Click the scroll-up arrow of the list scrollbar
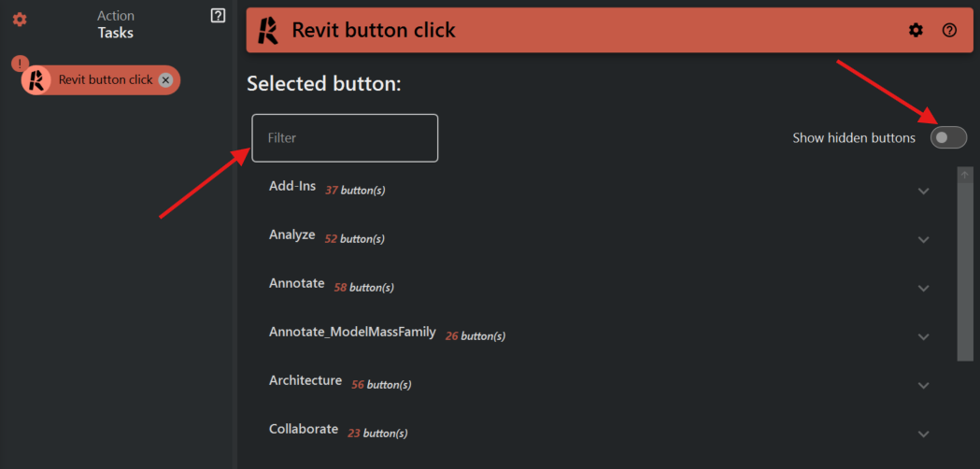 [964, 175]
